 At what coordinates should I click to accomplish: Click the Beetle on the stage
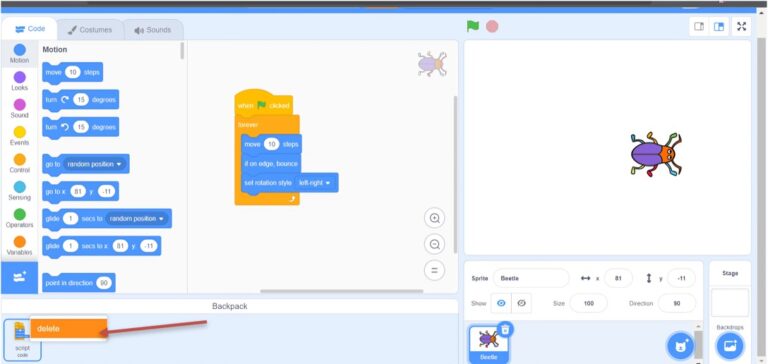point(656,154)
